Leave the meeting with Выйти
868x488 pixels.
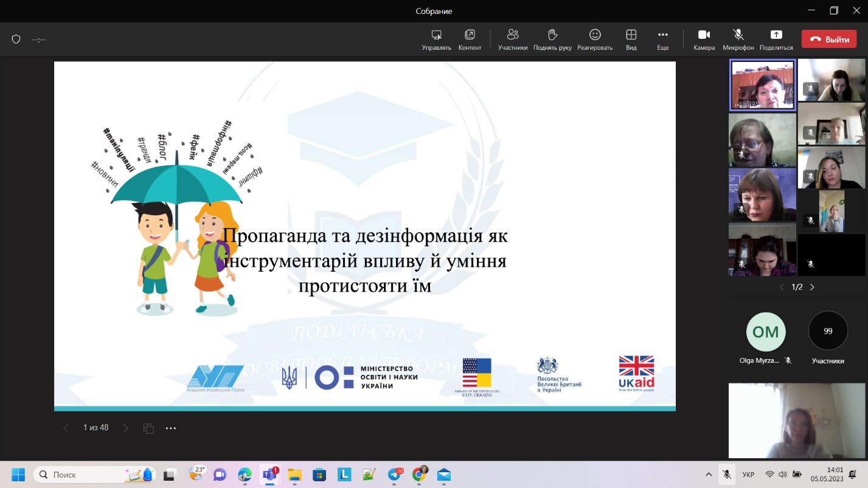pos(828,40)
